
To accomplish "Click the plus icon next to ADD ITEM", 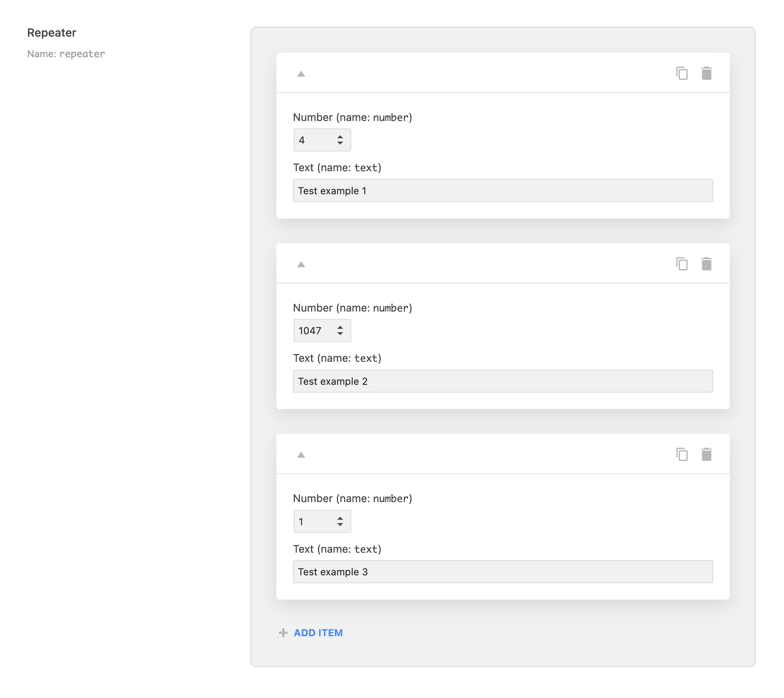I will [283, 633].
